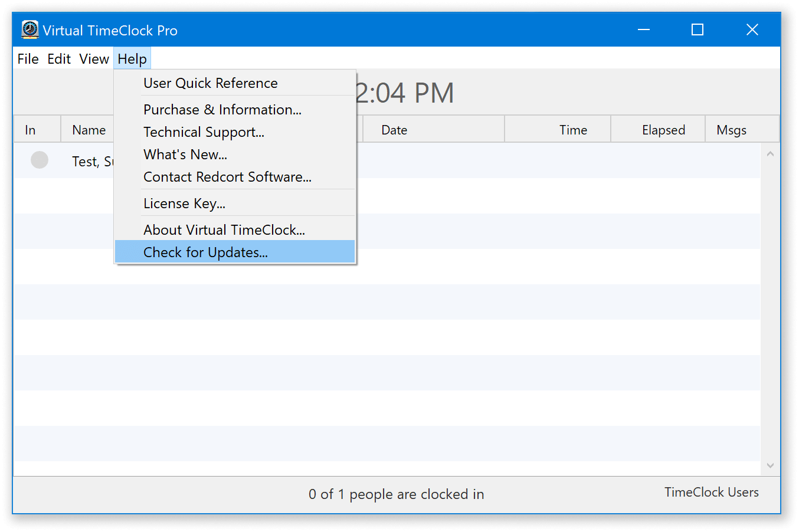This screenshot has width=799, height=532.
Task: Click the current time display
Action: tap(405, 93)
